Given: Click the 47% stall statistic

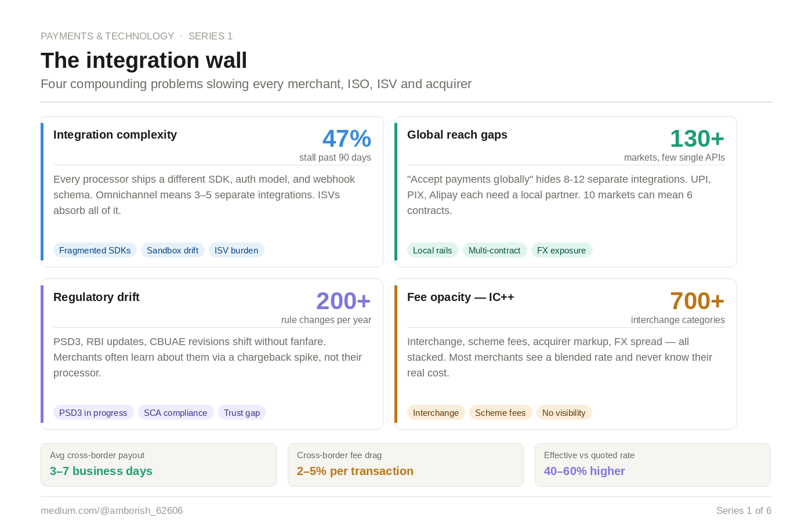Looking at the screenshot, I should [x=347, y=139].
